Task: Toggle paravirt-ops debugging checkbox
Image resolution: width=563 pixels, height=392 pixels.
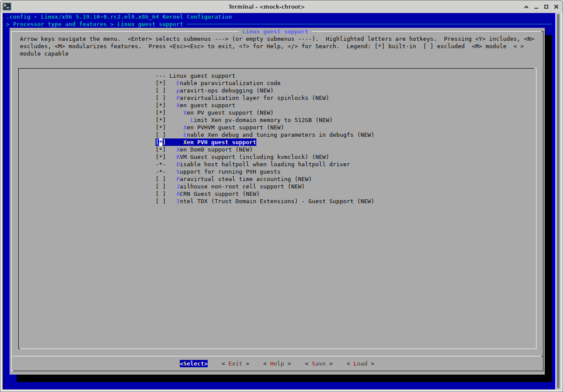Action: tap(161, 90)
